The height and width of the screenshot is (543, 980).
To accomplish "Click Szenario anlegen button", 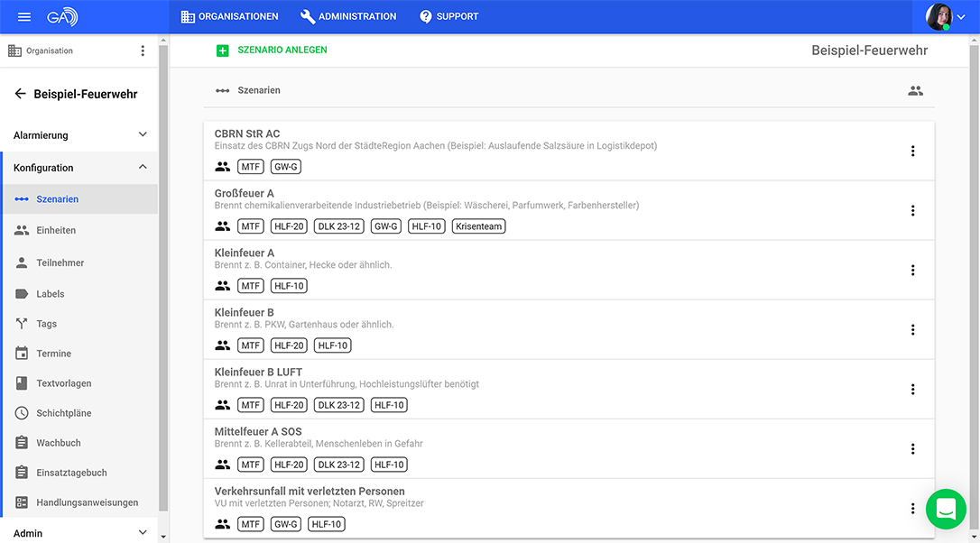I will [x=282, y=51].
